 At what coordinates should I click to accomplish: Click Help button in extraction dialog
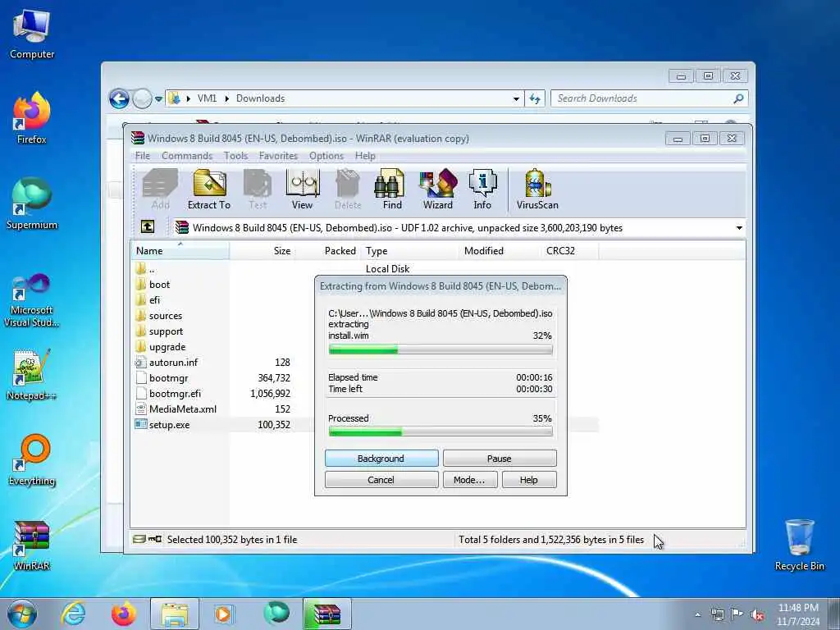[529, 480]
